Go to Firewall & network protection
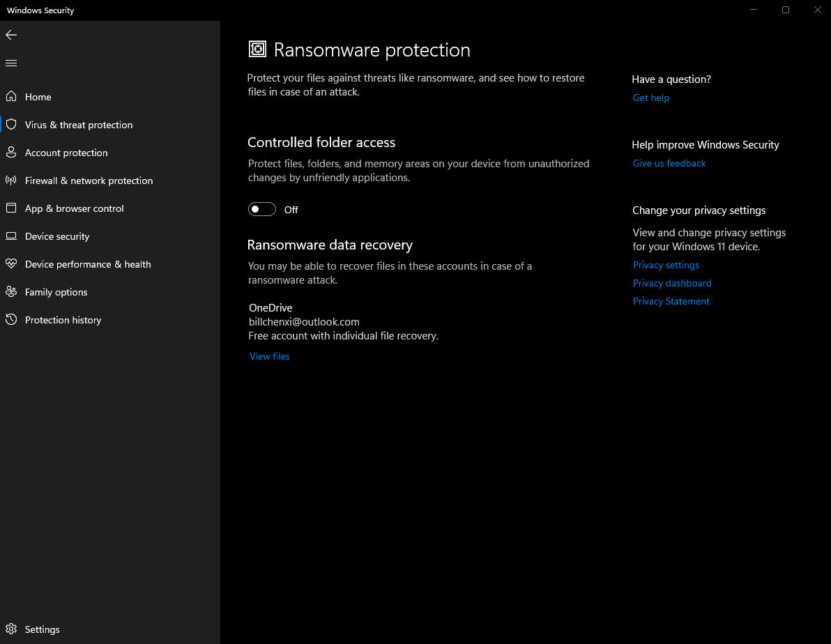Screen dimensions: 831x644 pyautogui.click(x=109, y=181)
